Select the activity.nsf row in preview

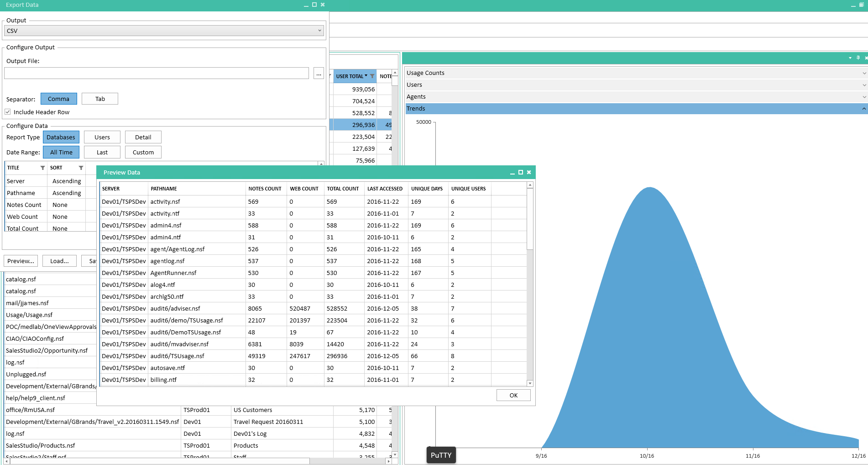click(x=313, y=201)
